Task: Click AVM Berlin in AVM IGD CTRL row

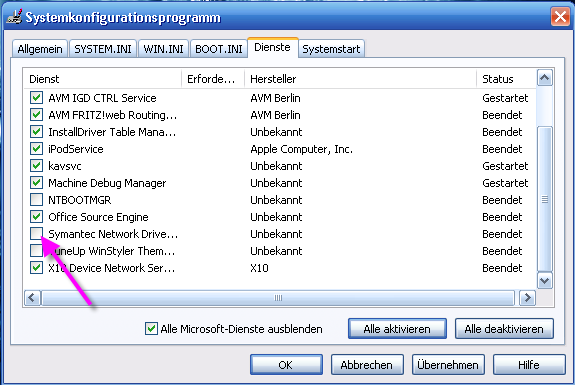Action: click(275, 98)
